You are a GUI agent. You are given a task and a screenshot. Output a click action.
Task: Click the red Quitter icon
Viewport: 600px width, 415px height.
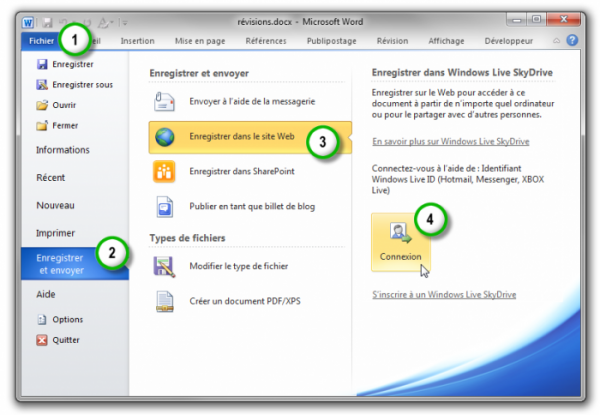click(x=42, y=340)
